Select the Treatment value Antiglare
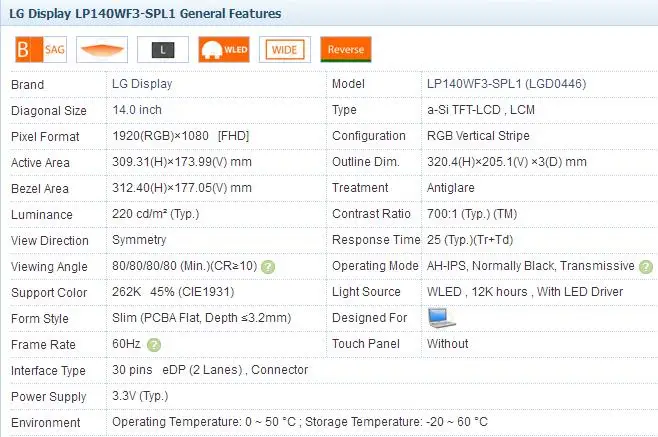Image resolution: width=658 pixels, height=437 pixels. (x=451, y=188)
